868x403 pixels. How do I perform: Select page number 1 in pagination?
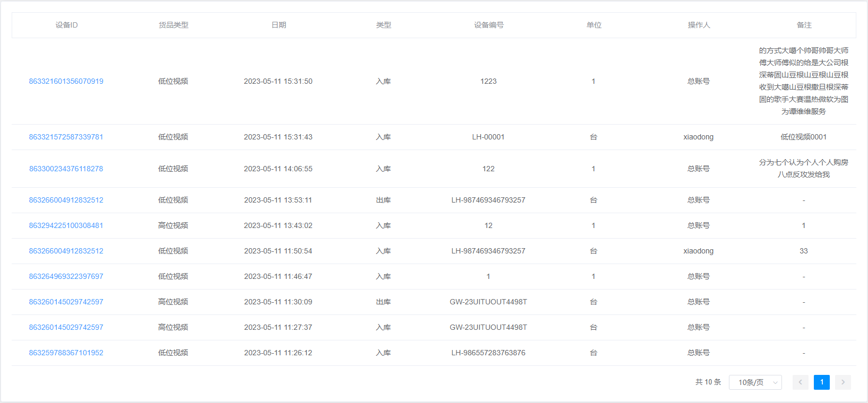(x=821, y=382)
